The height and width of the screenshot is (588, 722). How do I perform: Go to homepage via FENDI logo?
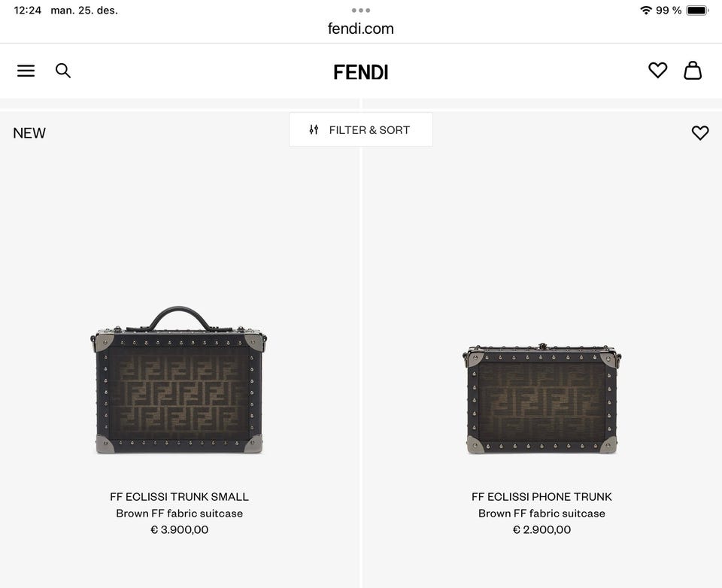tap(361, 72)
